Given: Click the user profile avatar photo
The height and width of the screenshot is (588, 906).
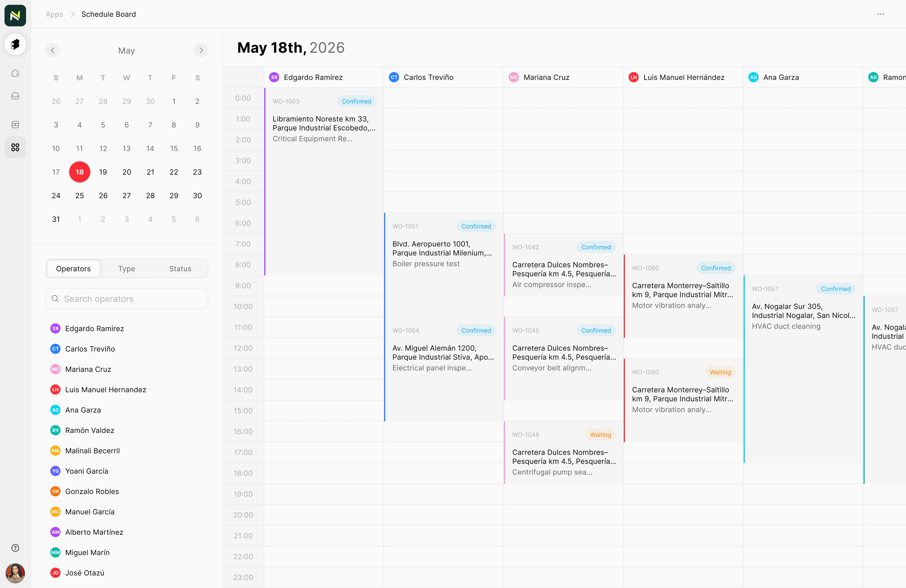Looking at the screenshot, I should pyautogui.click(x=15, y=573).
